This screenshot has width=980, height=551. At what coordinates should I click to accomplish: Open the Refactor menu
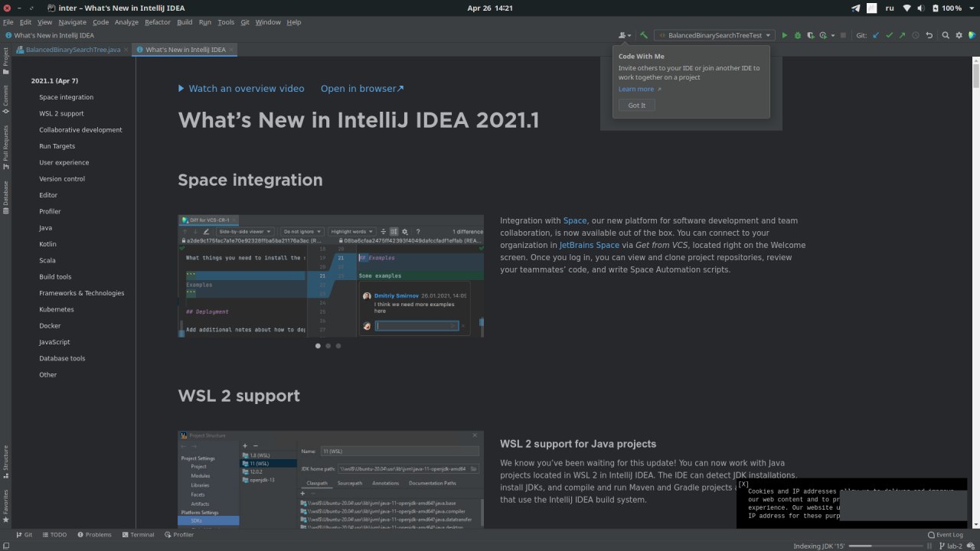(x=158, y=22)
